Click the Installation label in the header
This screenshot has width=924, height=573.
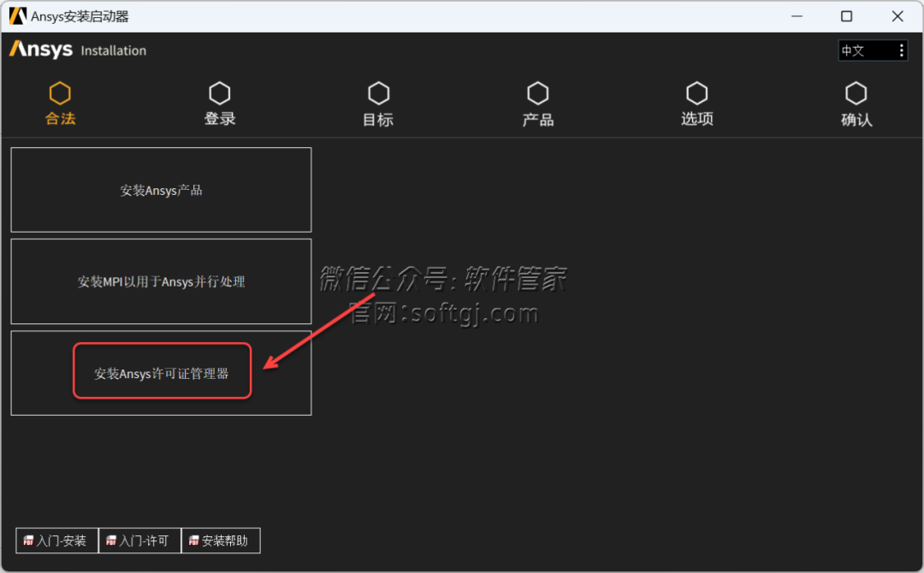coord(113,51)
